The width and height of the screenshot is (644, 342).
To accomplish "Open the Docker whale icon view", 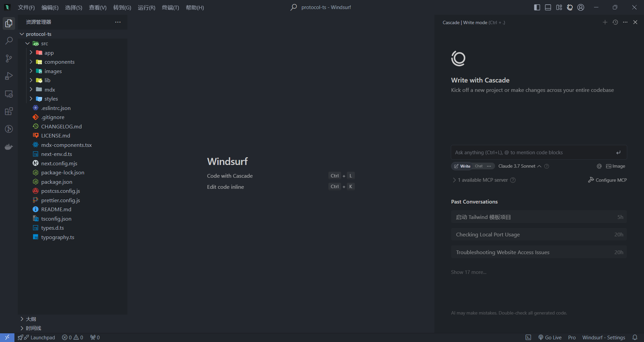I will pyautogui.click(x=9, y=147).
